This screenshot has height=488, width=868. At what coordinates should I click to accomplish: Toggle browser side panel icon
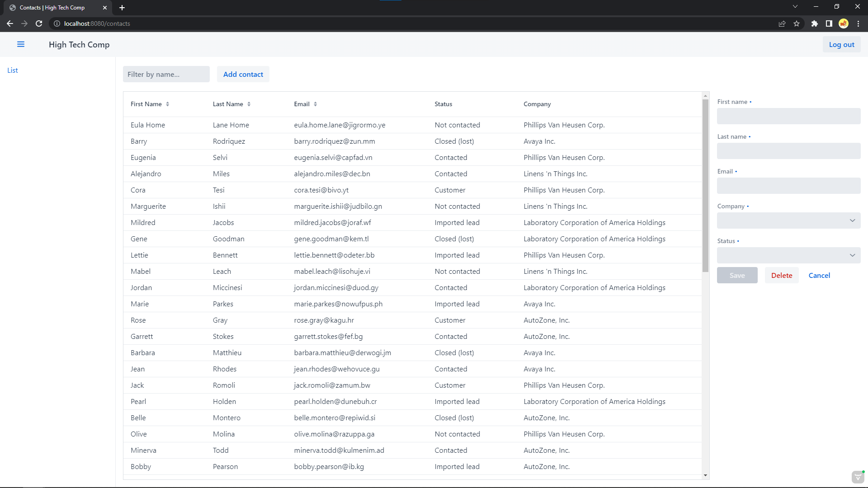point(829,23)
